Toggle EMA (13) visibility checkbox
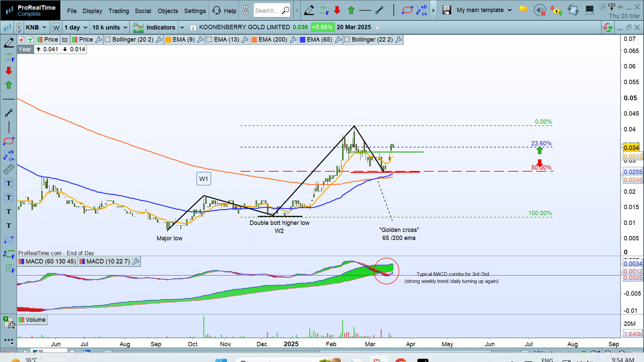The width and height of the screenshot is (644, 362). pyautogui.click(x=209, y=40)
